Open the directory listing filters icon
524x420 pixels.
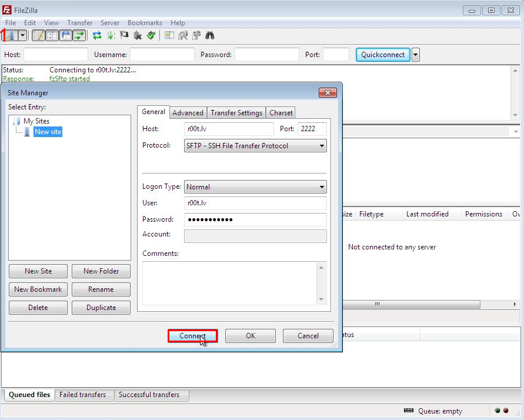[x=169, y=35]
